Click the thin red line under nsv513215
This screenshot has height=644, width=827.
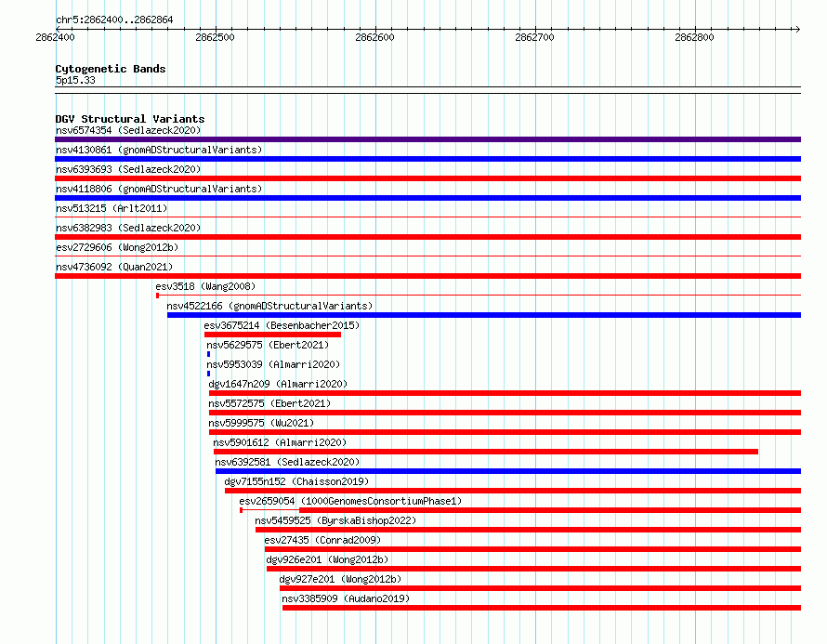click(x=427, y=217)
